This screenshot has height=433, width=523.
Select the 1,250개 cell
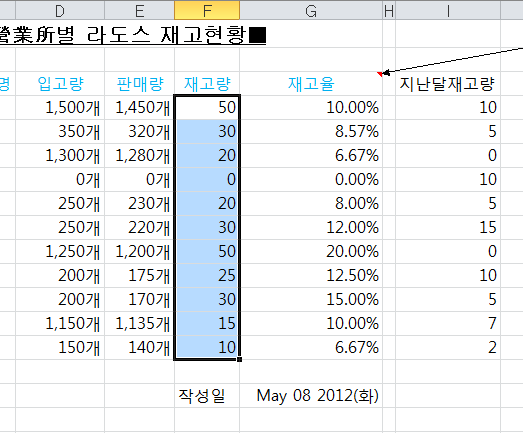(60, 252)
